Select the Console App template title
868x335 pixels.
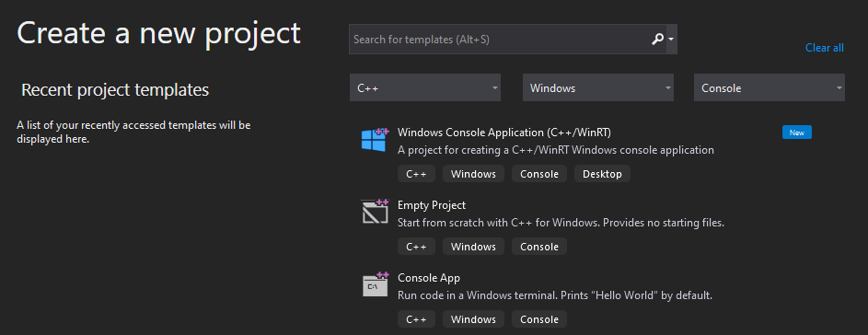tap(429, 277)
